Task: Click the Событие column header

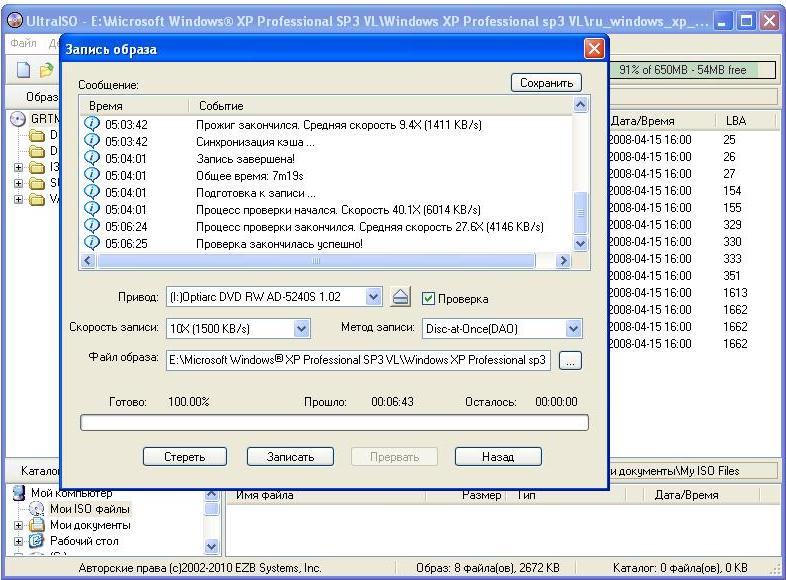Action: pyautogui.click(x=381, y=106)
